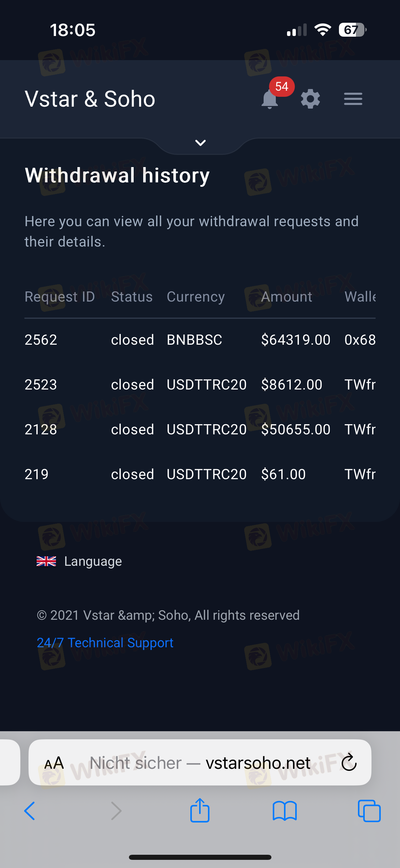Tap Safari's share icon
This screenshot has height=868, width=400.
[x=200, y=810]
